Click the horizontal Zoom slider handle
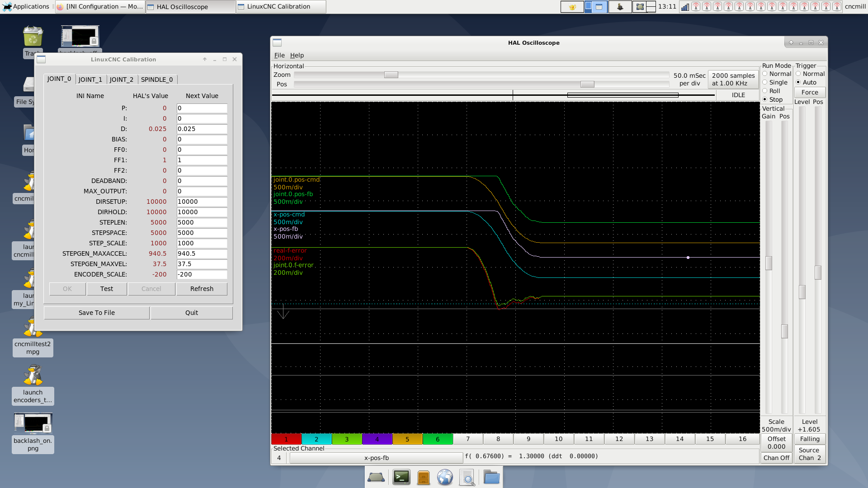The height and width of the screenshot is (488, 868). pos(391,75)
